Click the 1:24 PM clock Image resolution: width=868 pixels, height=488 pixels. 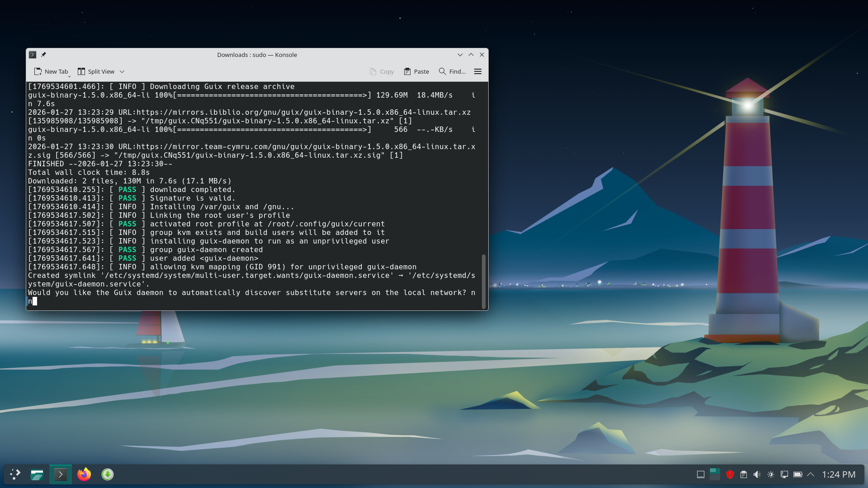point(839,474)
